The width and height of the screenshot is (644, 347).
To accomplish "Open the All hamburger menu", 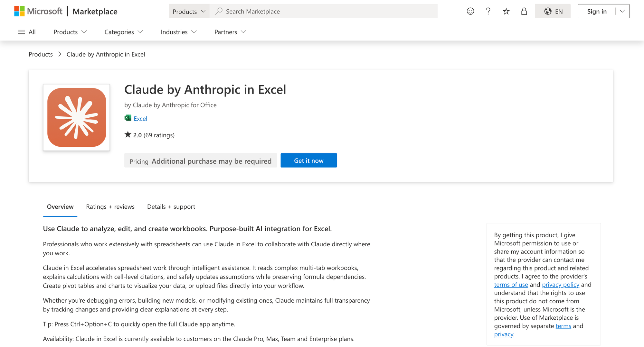I will tap(26, 32).
